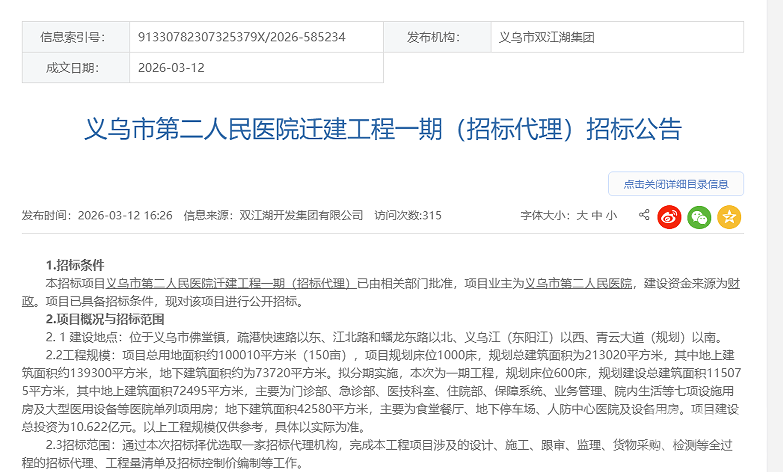Collapse details via 点击关闭详细目录信息 button
Viewport: 783px width, 472px height.
[675, 184]
